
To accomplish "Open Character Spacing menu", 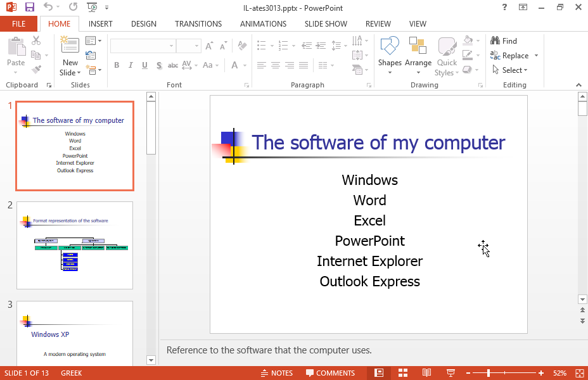I will (x=189, y=65).
